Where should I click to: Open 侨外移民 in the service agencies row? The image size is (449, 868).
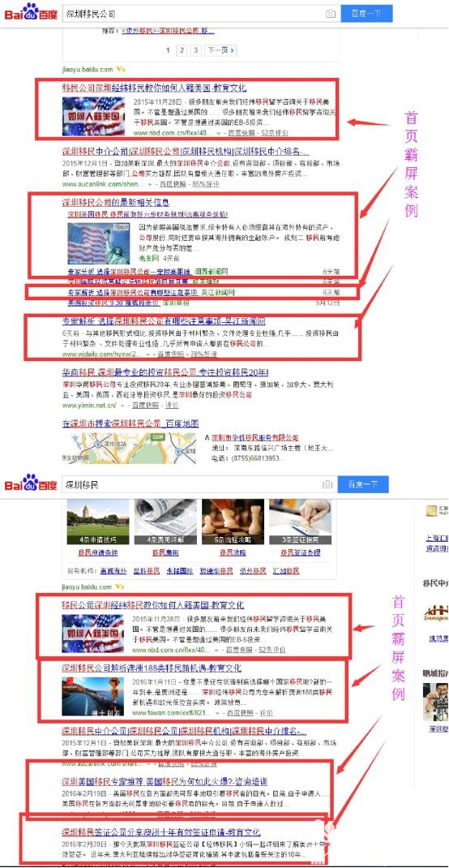coord(254,571)
